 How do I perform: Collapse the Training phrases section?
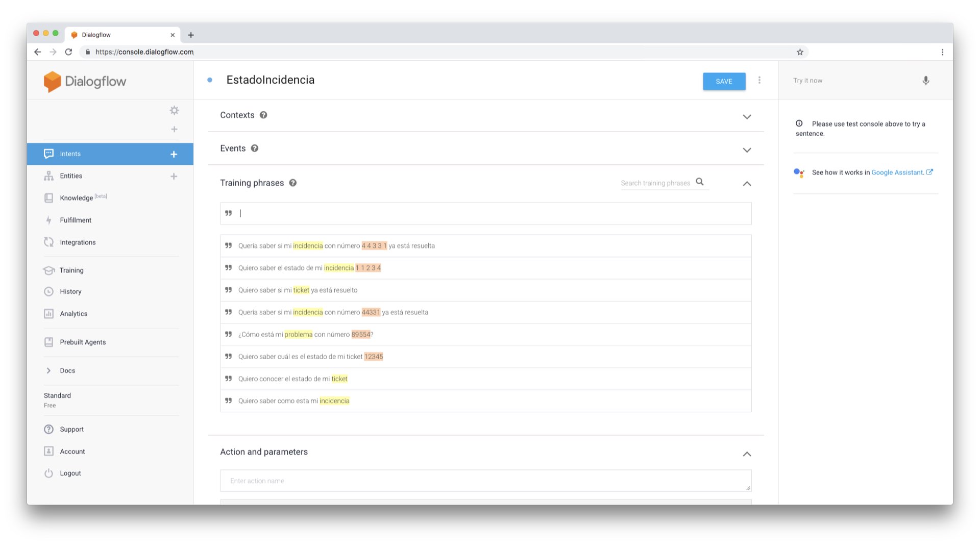click(x=747, y=184)
